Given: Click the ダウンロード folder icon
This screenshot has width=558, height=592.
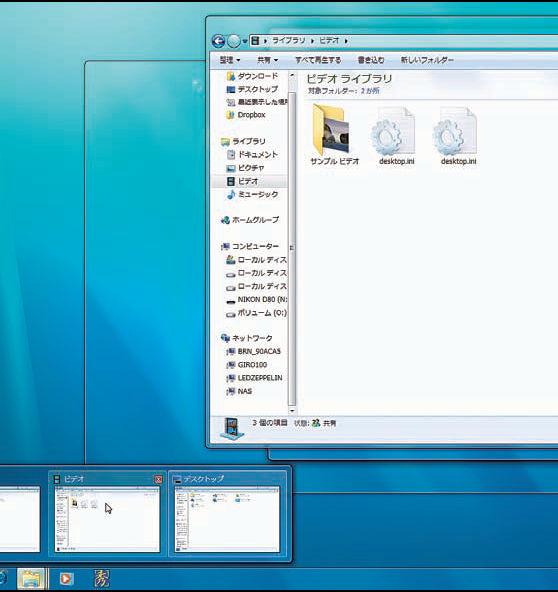Looking at the screenshot, I should pos(231,76).
